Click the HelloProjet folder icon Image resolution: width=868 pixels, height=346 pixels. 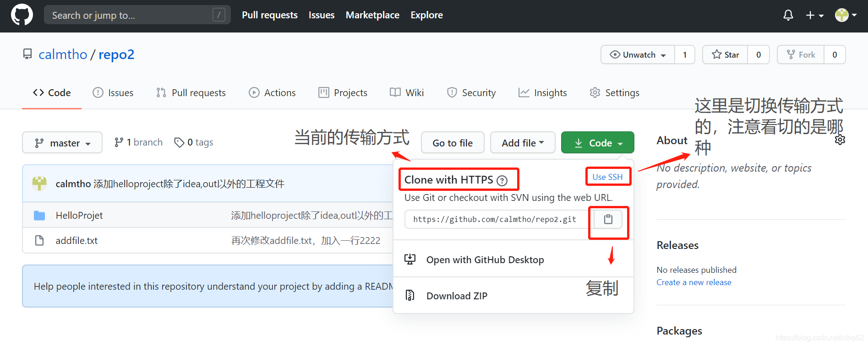coord(39,216)
